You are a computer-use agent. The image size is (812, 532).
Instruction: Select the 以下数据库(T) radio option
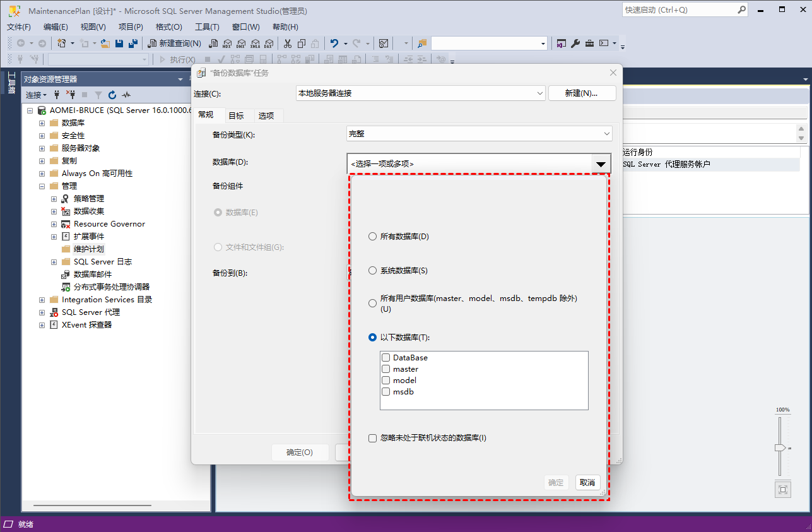372,338
